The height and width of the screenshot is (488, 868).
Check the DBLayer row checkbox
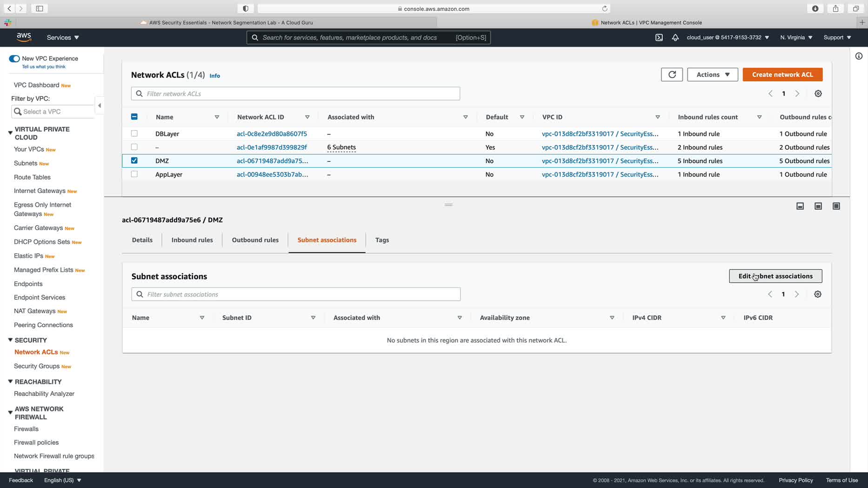[134, 133]
